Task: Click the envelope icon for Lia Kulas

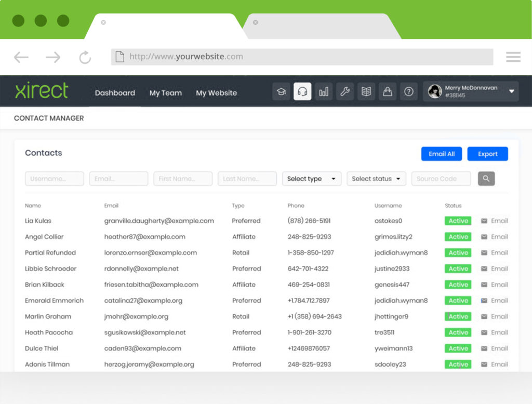Action: pyautogui.click(x=484, y=221)
